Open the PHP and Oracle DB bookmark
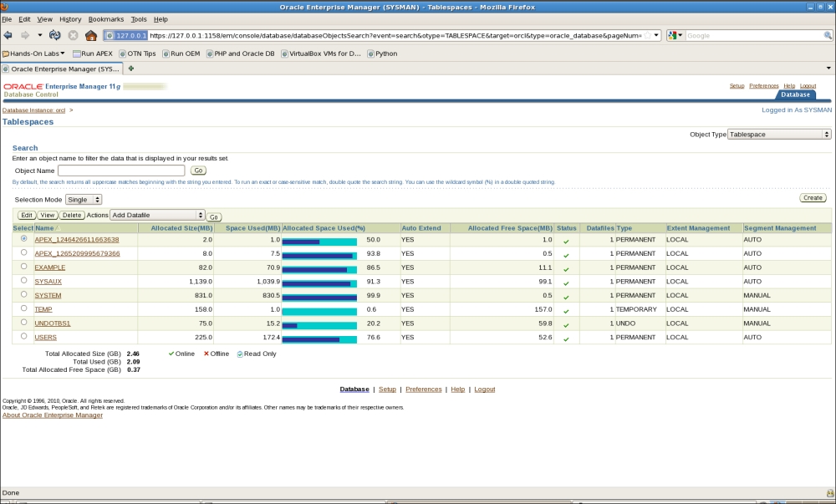This screenshot has width=836, height=504. 241,53
